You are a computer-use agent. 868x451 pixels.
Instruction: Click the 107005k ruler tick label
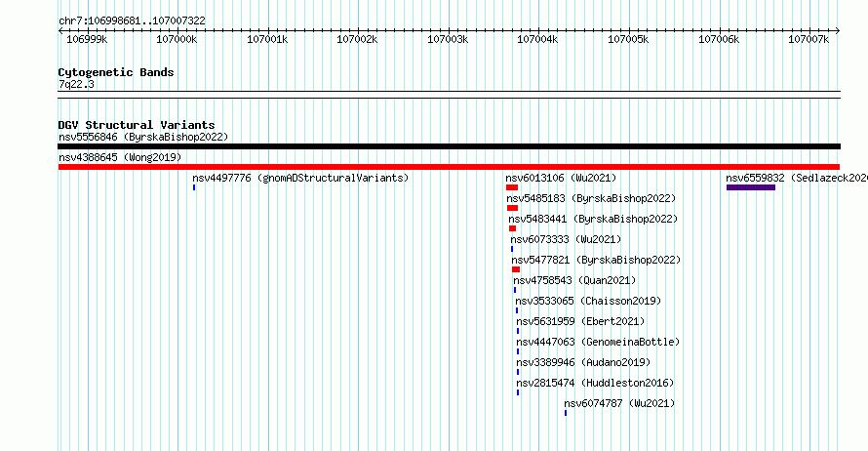tap(628, 39)
